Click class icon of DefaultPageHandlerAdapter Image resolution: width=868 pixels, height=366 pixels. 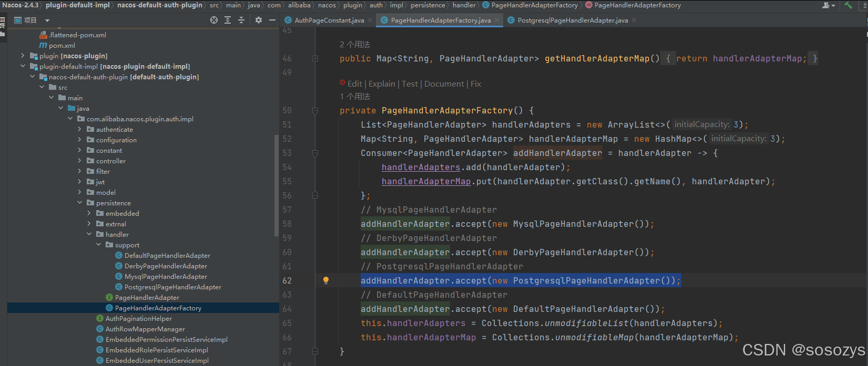[x=119, y=256]
